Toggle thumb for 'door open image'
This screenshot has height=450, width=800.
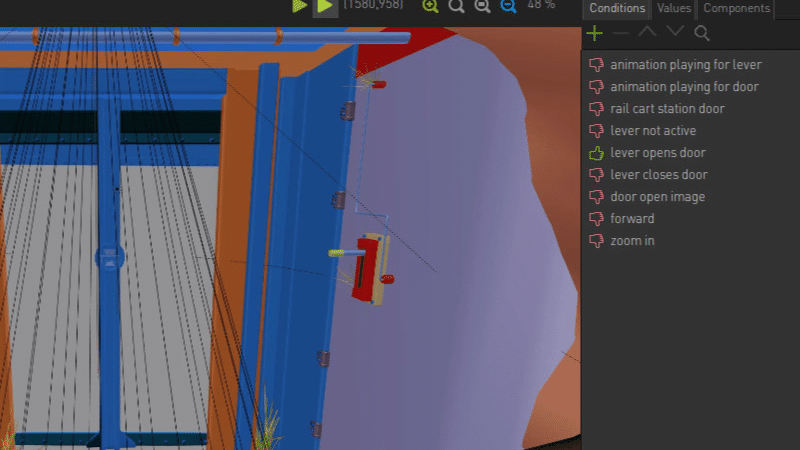coord(596,197)
